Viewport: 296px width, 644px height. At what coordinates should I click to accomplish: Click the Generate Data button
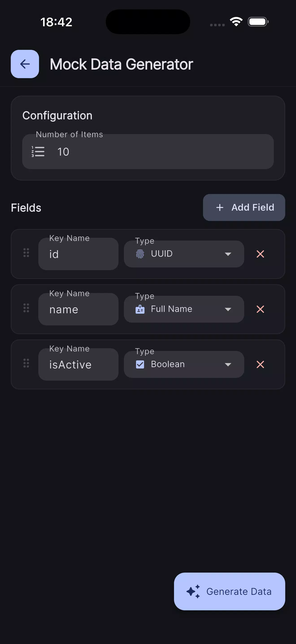pos(229,591)
